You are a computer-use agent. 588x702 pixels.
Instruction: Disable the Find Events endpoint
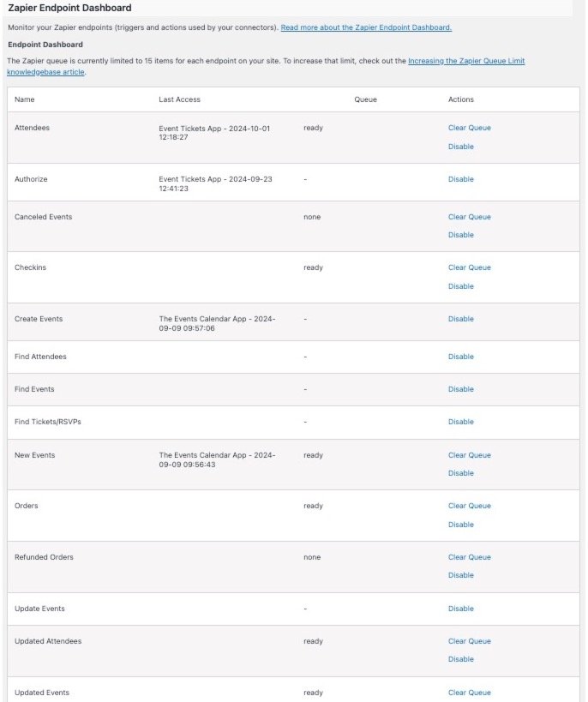click(460, 389)
